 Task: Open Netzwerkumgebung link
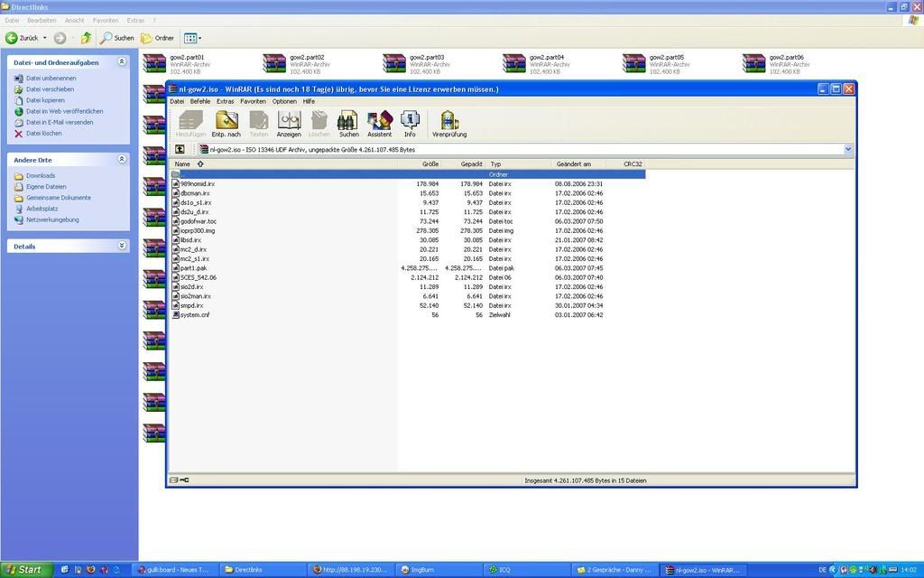[x=52, y=219]
